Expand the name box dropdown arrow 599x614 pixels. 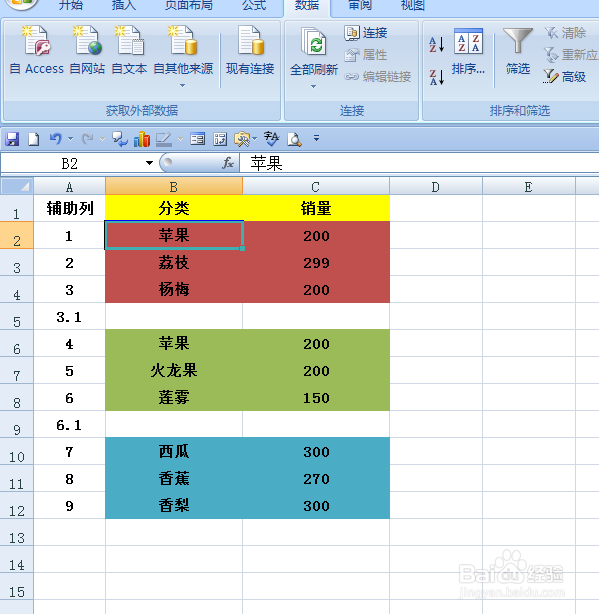click(149, 163)
